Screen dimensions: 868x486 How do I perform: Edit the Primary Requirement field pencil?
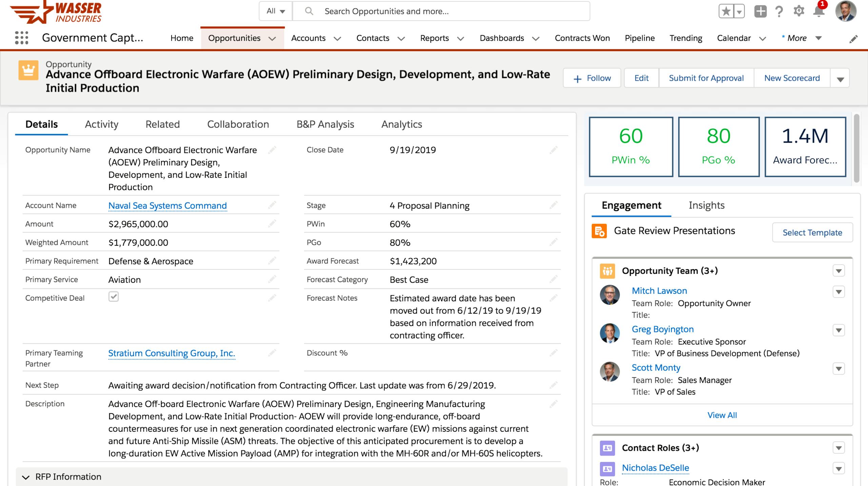click(x=272, y=261)
